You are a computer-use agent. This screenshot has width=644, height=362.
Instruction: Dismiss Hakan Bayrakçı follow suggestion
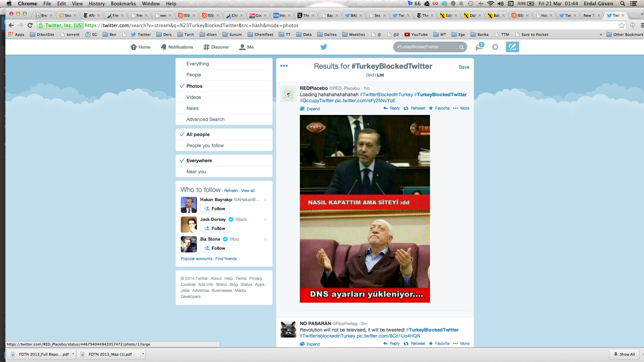coord(265,199)
